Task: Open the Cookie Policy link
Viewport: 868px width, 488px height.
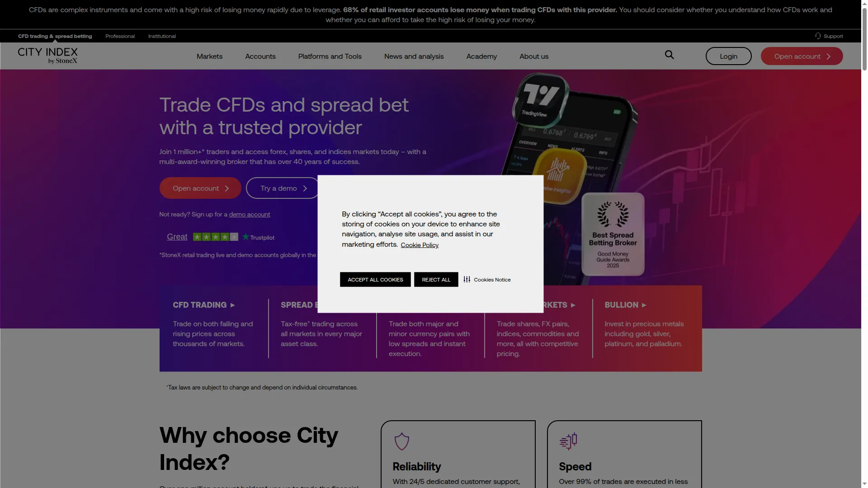Action: tap(420, 245)
